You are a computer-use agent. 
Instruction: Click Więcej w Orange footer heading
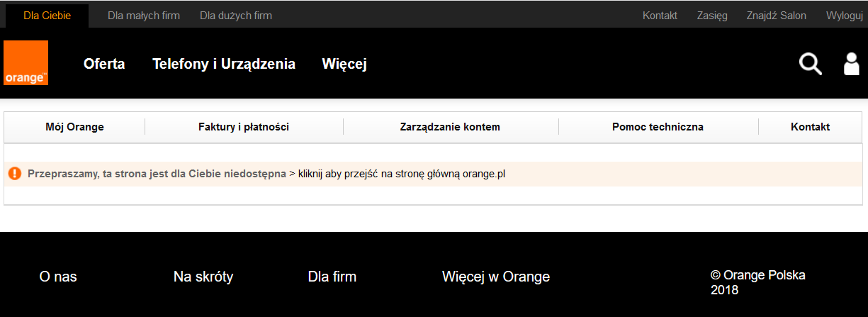(x=496, y=277)
